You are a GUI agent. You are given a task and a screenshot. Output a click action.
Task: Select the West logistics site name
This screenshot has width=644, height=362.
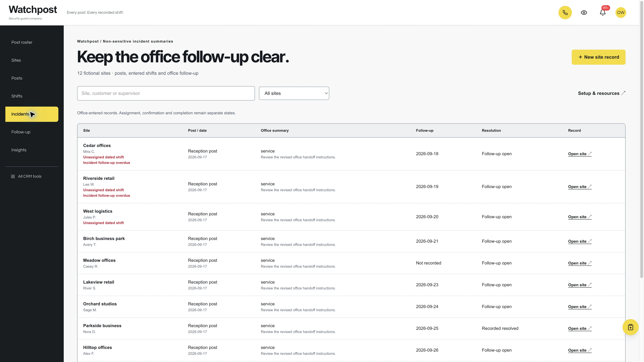(98, 211)
